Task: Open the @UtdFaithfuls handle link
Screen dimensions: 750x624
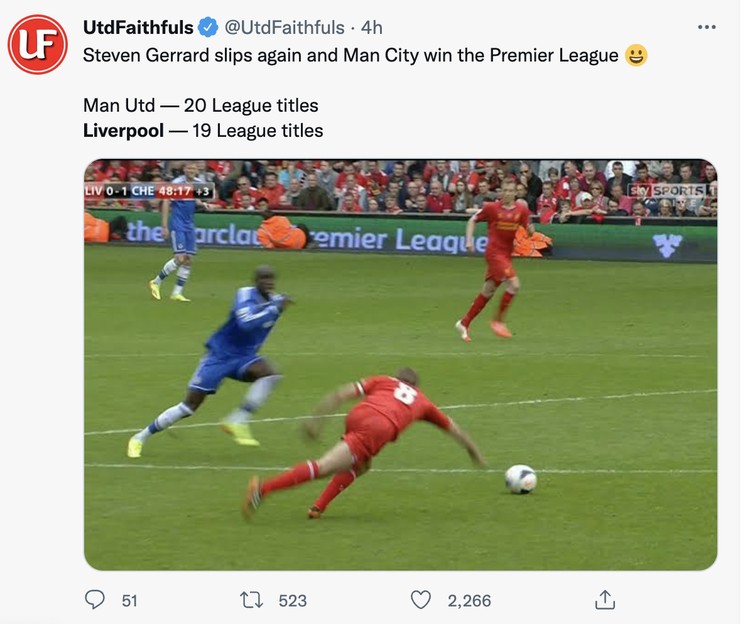Action: pos(284,28)
